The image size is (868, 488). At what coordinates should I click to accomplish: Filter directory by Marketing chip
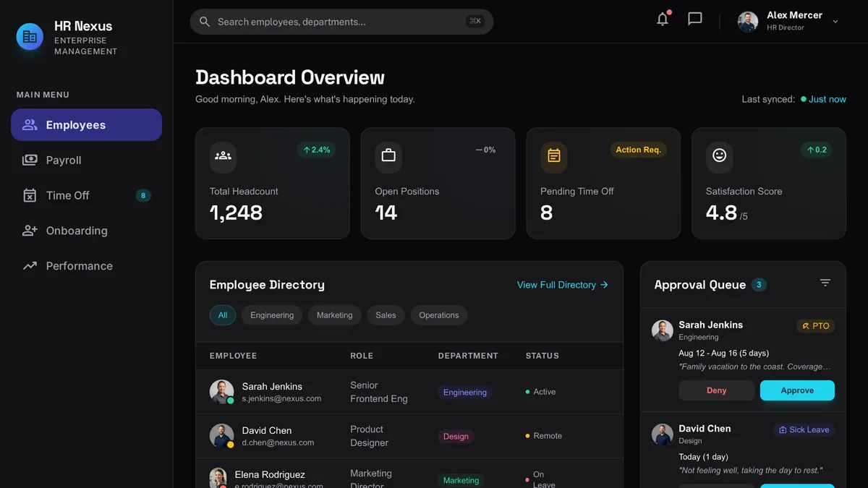pos(334,315)
